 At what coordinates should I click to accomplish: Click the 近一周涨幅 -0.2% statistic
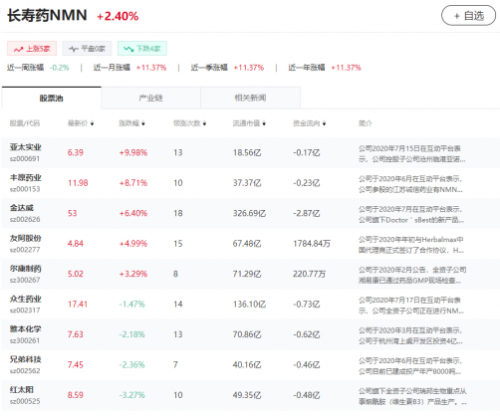click(38, 68)
